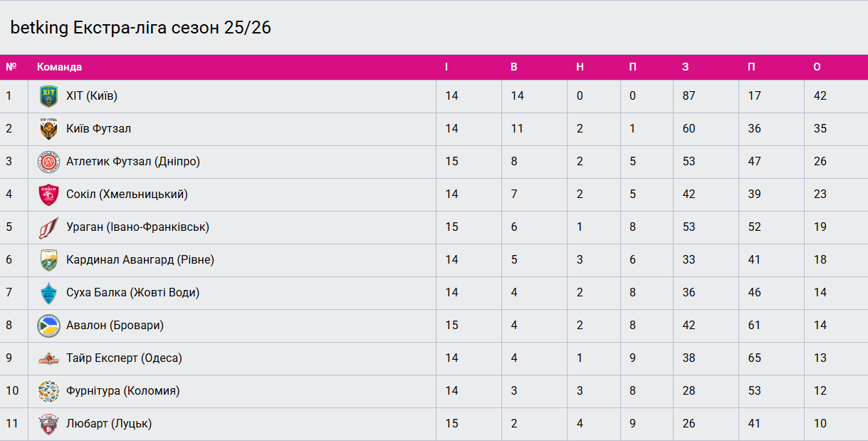The width and height of the screenshot is (868, 441).
Task: Click the Ураган team logo
Action: tap(48, 227)
